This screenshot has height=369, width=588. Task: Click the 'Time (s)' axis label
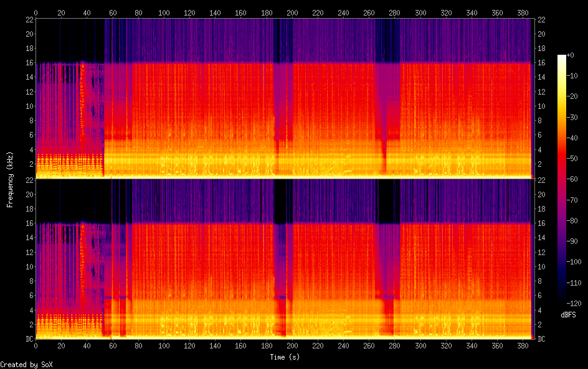tap(283, 357)
